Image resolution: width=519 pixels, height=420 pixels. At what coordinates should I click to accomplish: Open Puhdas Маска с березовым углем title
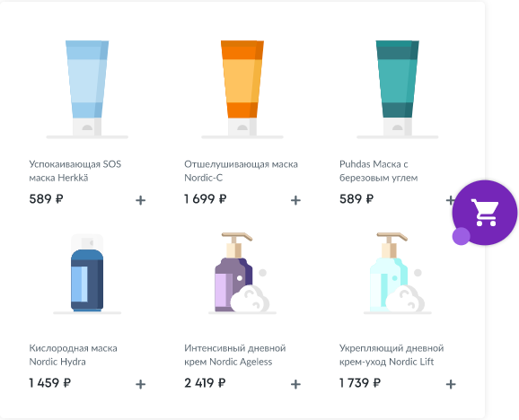click(379, 171)
